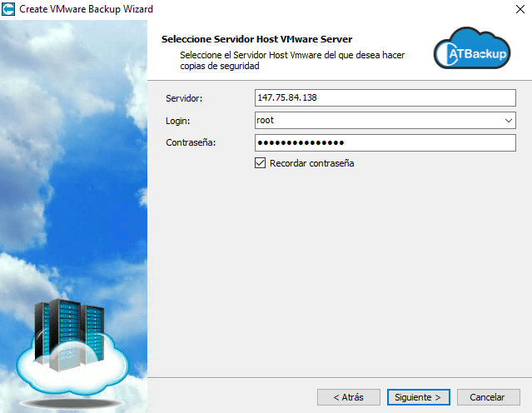532x413 pixels.
Task: Click the 'Create VMware Backup Wizard' title text
Action: coord(87,9)
